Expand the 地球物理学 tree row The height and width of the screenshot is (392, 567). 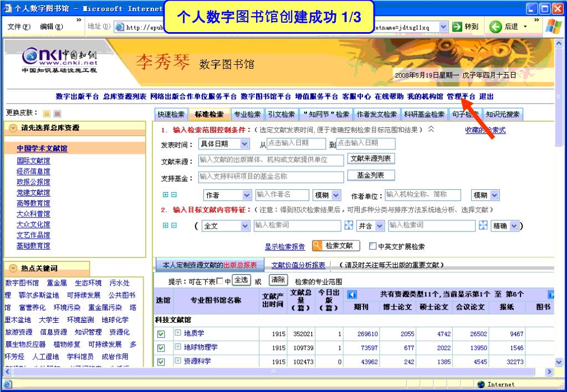(178, 347)
